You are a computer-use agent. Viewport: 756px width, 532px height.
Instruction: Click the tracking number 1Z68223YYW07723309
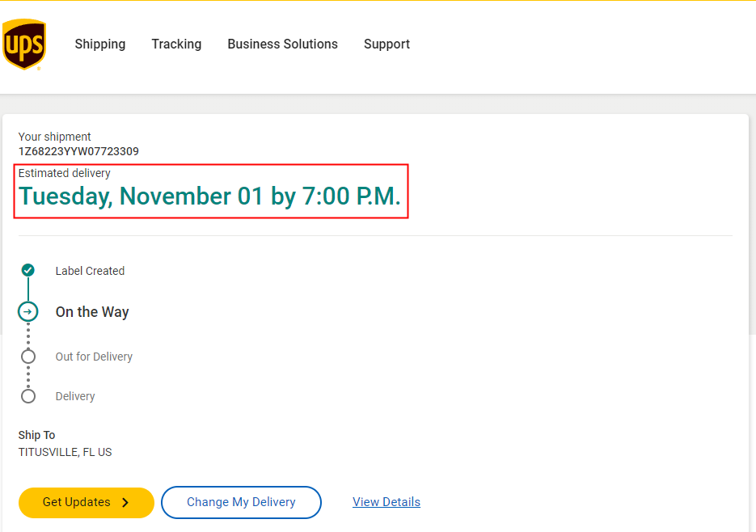(78, 151)
